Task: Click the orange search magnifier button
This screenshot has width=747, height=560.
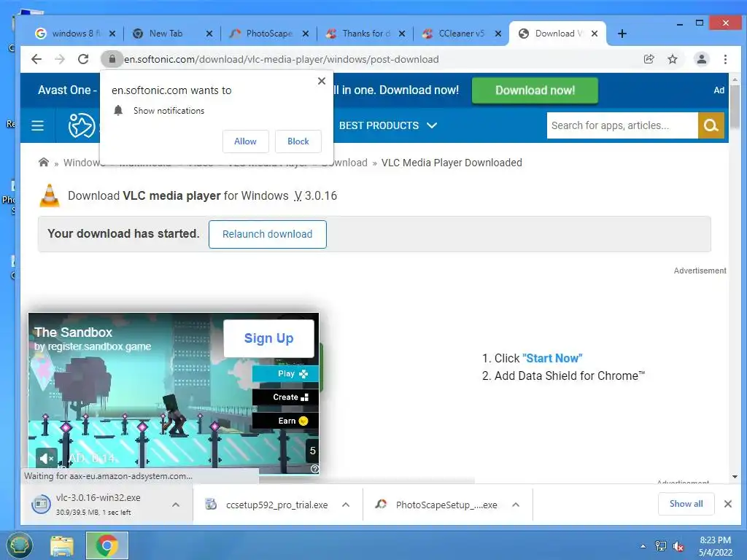Action: click(x=711, y=125)
